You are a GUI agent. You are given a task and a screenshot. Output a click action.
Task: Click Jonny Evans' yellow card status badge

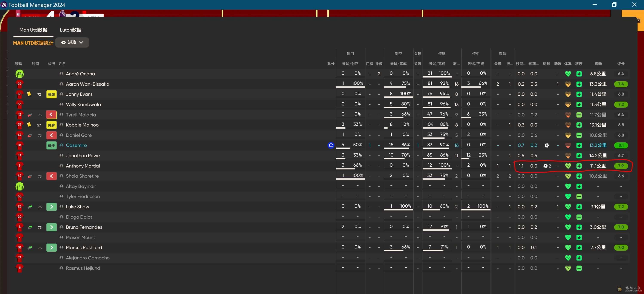point(51,94)
